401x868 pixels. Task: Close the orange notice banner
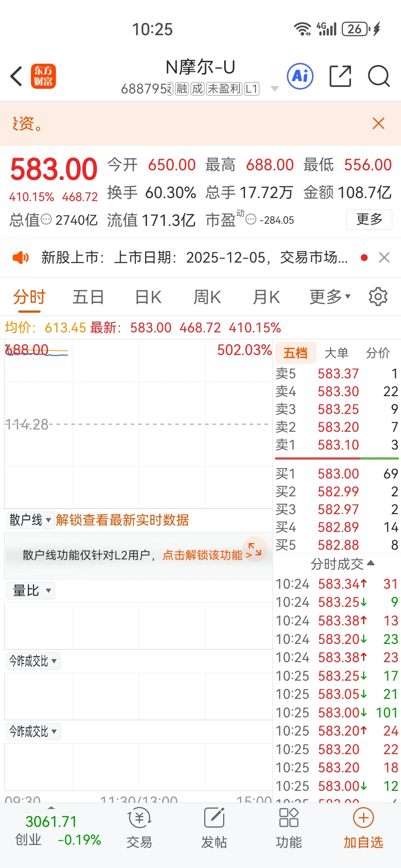point(378,123)
